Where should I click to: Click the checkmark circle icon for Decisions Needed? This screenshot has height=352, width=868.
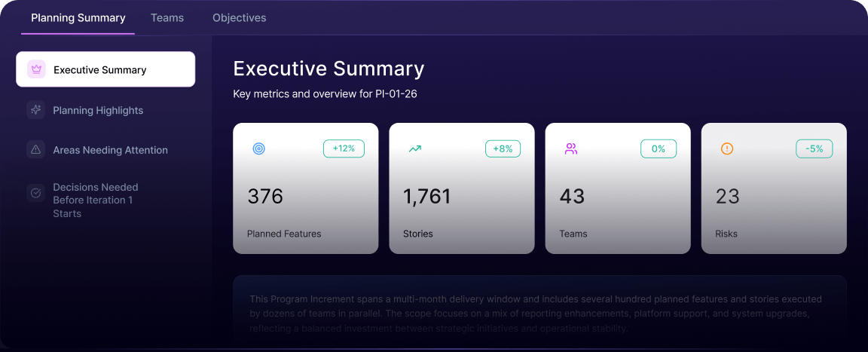pos(35,193)
